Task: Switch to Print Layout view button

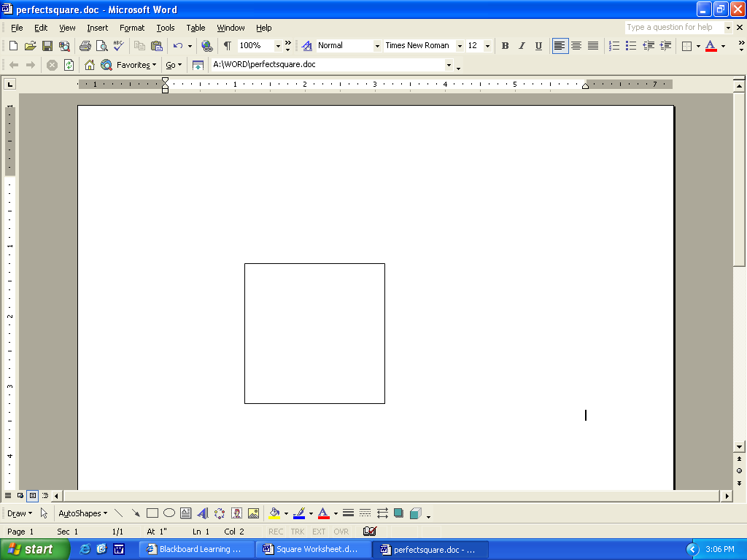Action: (32, 496)
